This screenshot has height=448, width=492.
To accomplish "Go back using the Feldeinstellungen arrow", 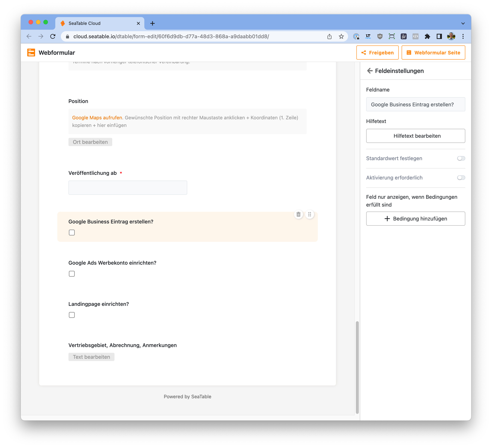I will 370,71.
